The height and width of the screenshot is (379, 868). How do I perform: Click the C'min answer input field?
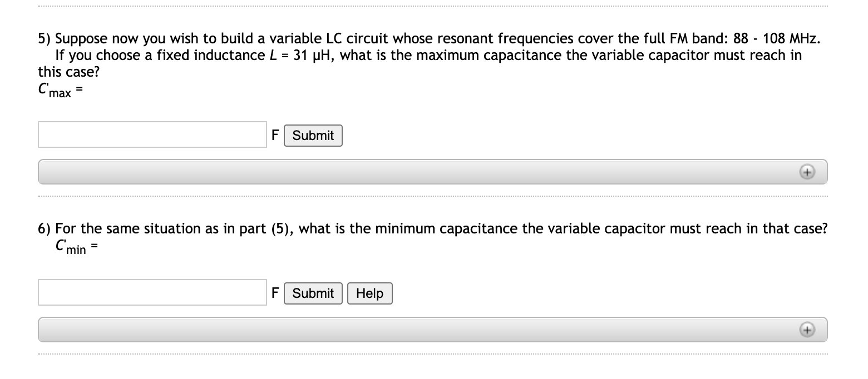(151, 292)
